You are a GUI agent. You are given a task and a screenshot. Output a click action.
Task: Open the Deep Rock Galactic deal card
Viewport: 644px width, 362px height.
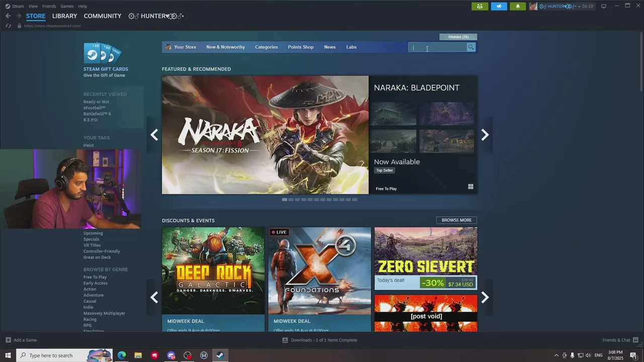[213, 280]
